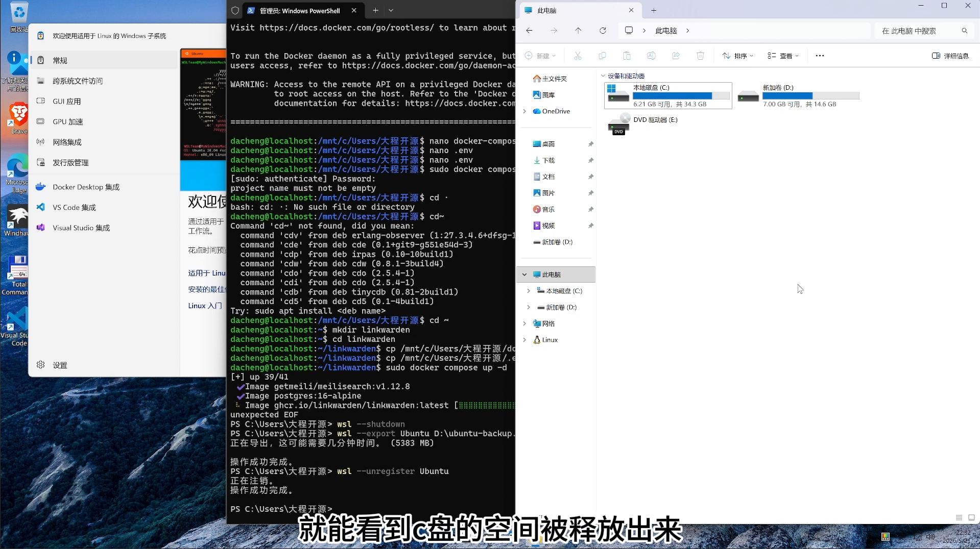Click the paste icon in Explorer toolbar
The width and height of the screenshot is (980, 549).
(627, 56)
